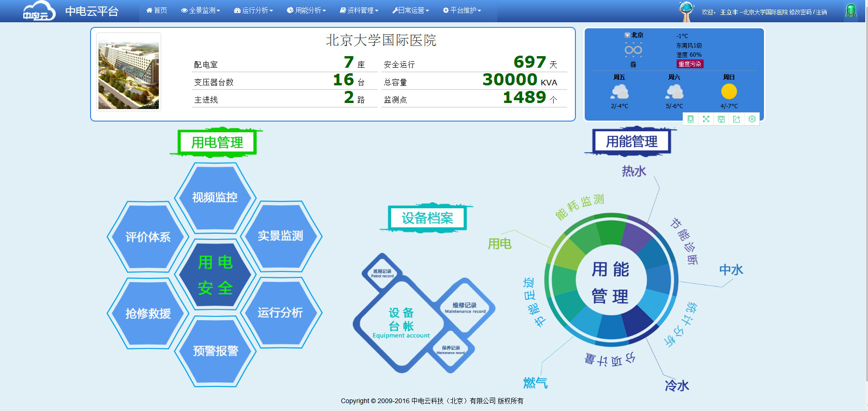Click the hospital building thumbnail image

click(129, 72)
